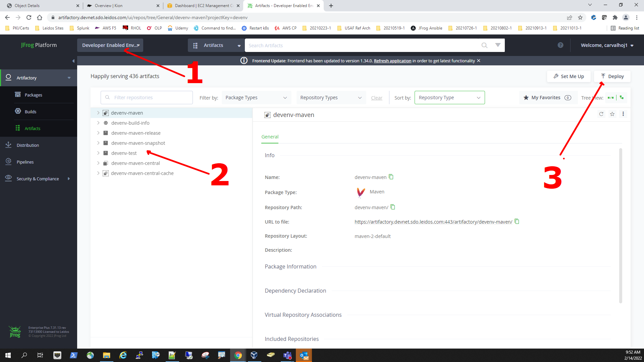Open the Repository Types filter dropdown
Image resolution: width=644 pixels, height=362 pixels.
(x=331, y=98)
